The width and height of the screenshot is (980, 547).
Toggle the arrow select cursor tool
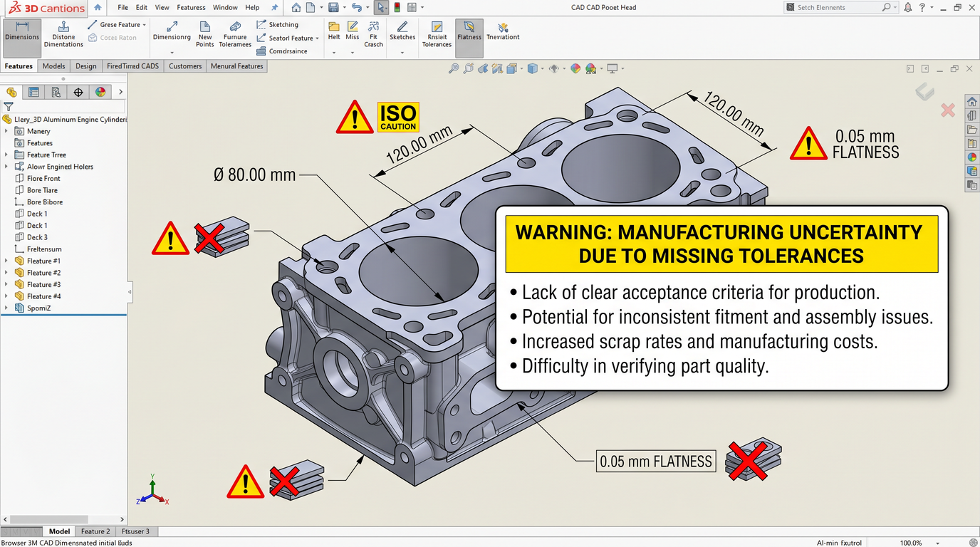[381, 8]
